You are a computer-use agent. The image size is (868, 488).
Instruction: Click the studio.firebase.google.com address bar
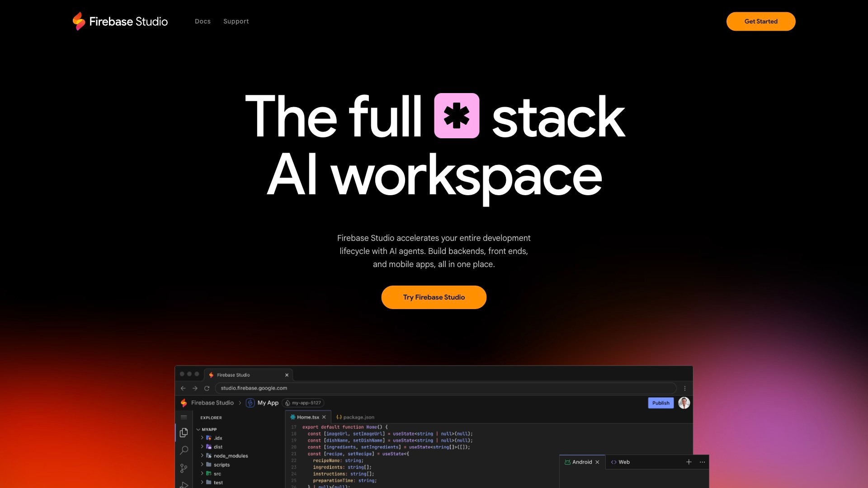click(445, 388)
